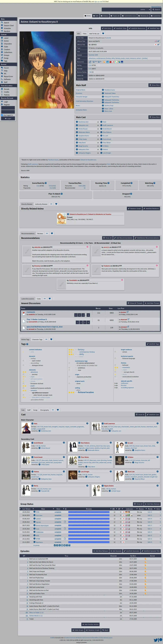Open the Donate link in the sidebar
This screenshot has height=644, width=163.
pyautogui.click(x=7, y=89)
